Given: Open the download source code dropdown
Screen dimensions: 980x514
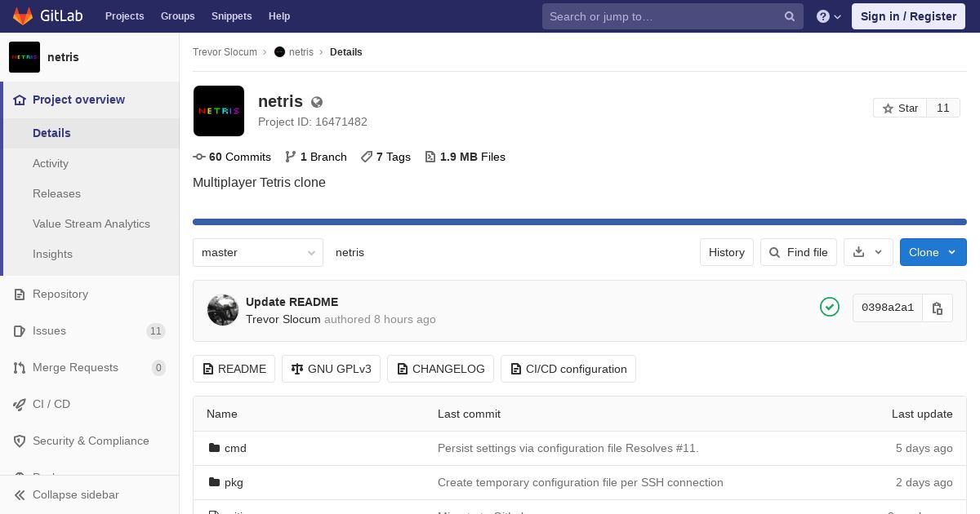Looking at the screenshot, I should [868, 252].
